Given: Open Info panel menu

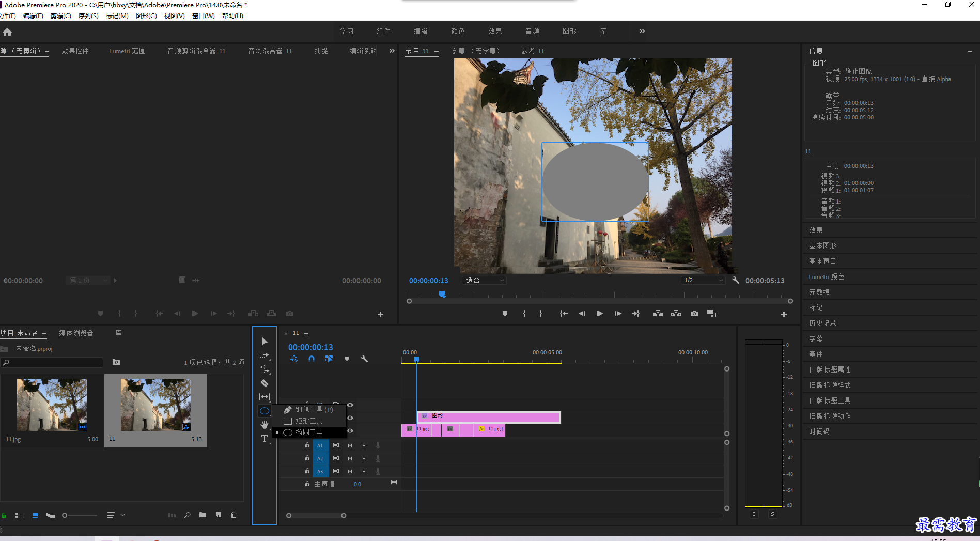Looking at the screenshot, I should [x=970, y=51].
